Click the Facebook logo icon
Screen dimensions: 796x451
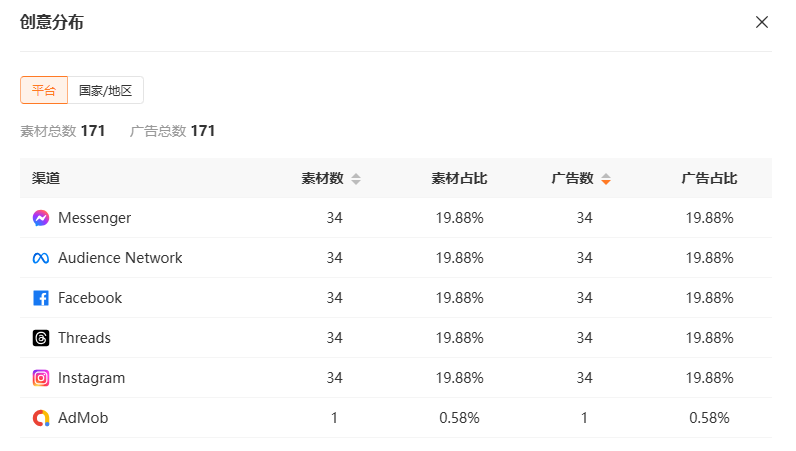pos(41,298)
